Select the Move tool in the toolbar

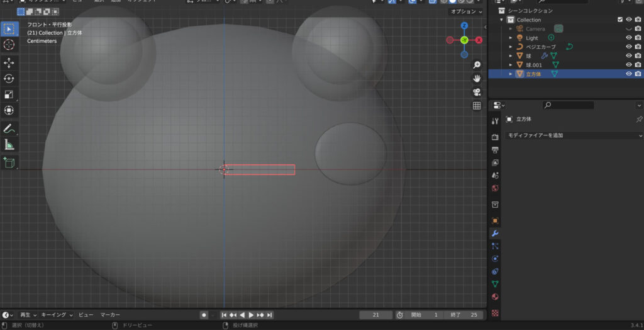(9, 62)
